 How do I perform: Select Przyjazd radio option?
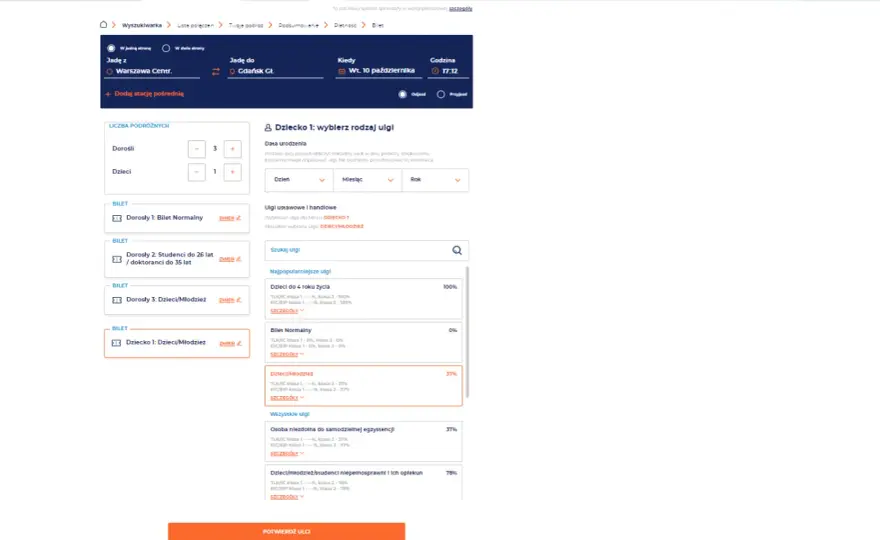441,94
